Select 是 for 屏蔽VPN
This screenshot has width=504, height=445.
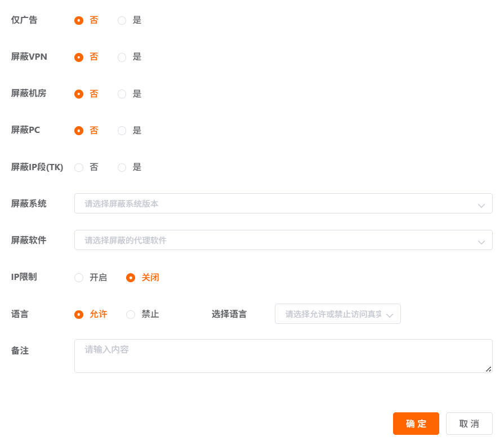coord(122,57)
